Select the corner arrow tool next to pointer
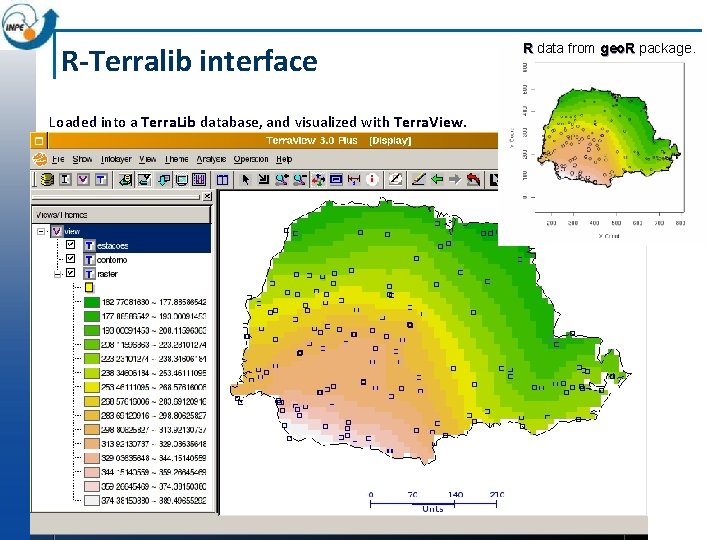 coord(264,180)
